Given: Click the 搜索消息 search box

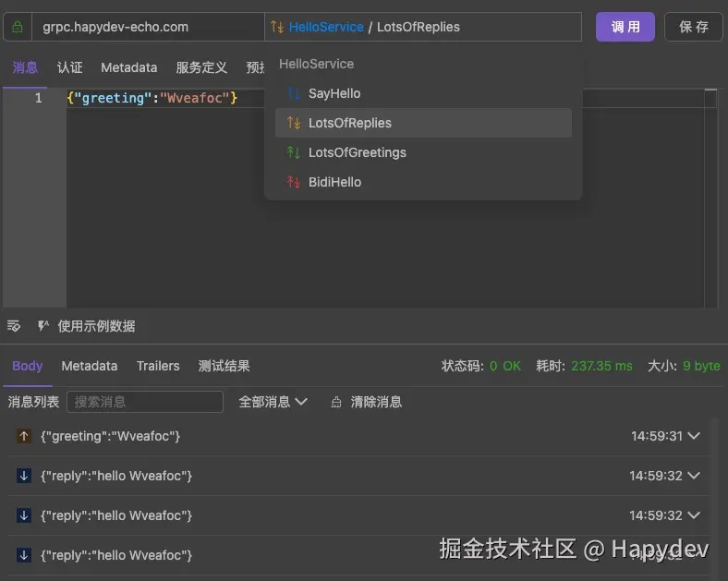Looking at the screenshot, I should [145, 402].
